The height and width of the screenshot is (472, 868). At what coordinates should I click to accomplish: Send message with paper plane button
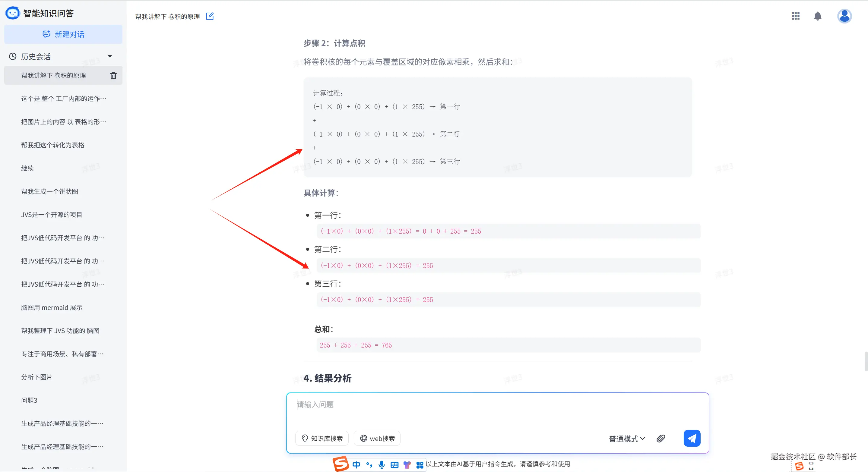692,438
